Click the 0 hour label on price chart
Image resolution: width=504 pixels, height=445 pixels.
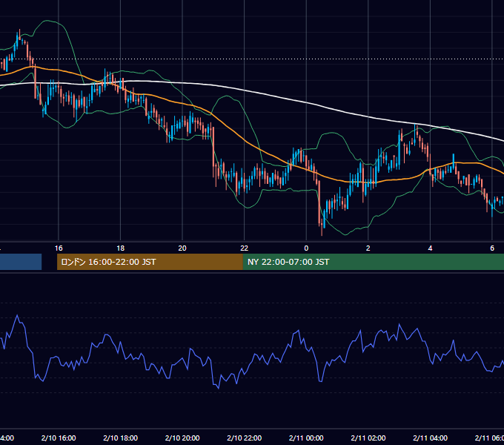pyautogui.click(x=306, y=248)
